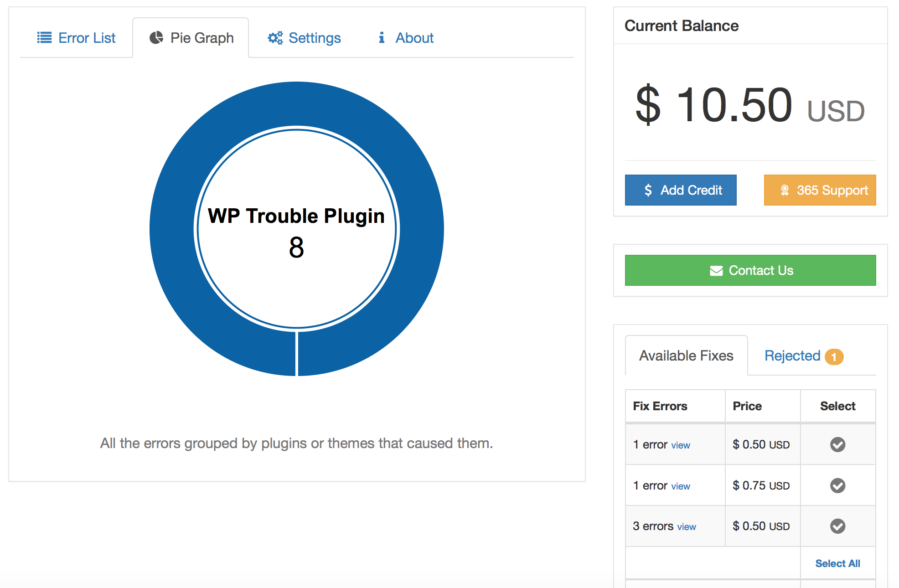Click the Add Credit button

coord(681,190)
